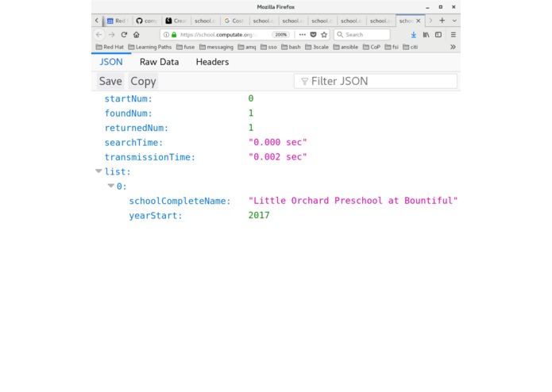Switch to the Raw Data tab
The height and width of the screenshot is (392, 552).
coord(159,62)
